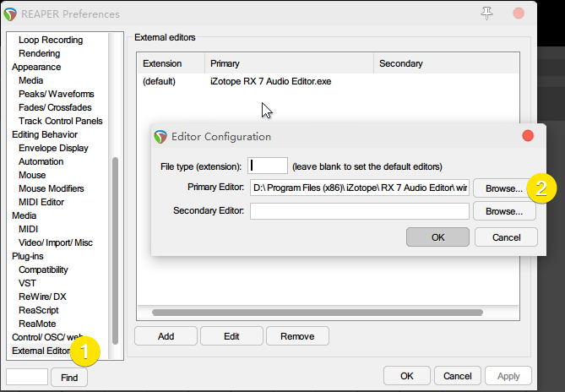Select Track Control Panels page
This screenshot has width=565, height=392.
pyautogui.click(x=61, y=121)
